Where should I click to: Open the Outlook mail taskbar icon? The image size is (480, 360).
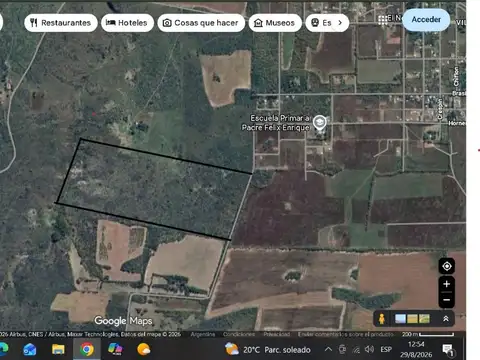click(30, 349)
